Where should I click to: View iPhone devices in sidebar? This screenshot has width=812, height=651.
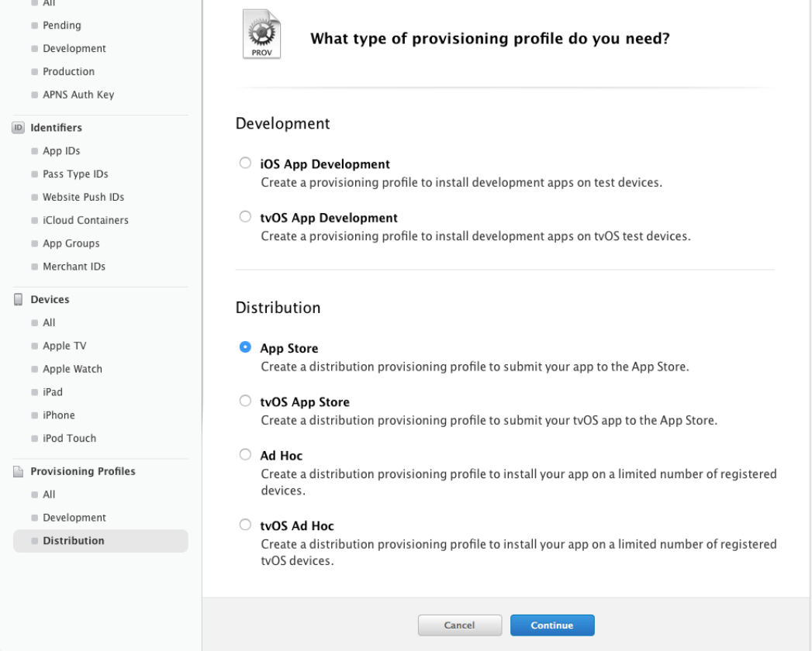pos(58,415)
